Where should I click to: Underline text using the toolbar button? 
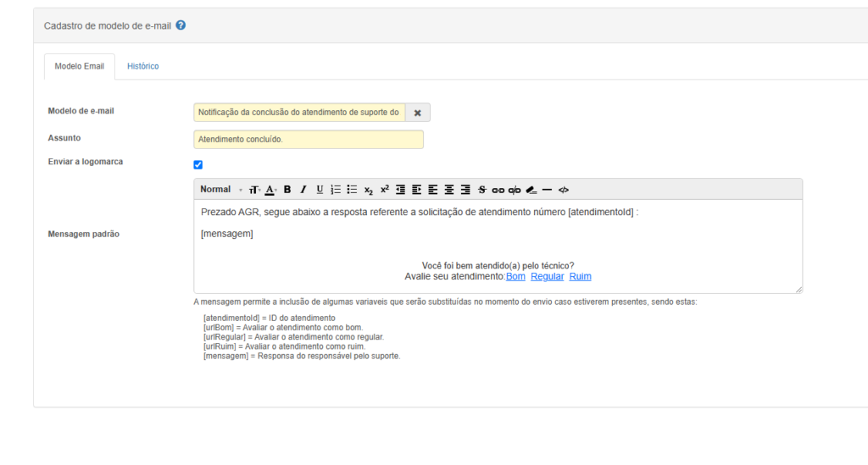tap(320, 190)
